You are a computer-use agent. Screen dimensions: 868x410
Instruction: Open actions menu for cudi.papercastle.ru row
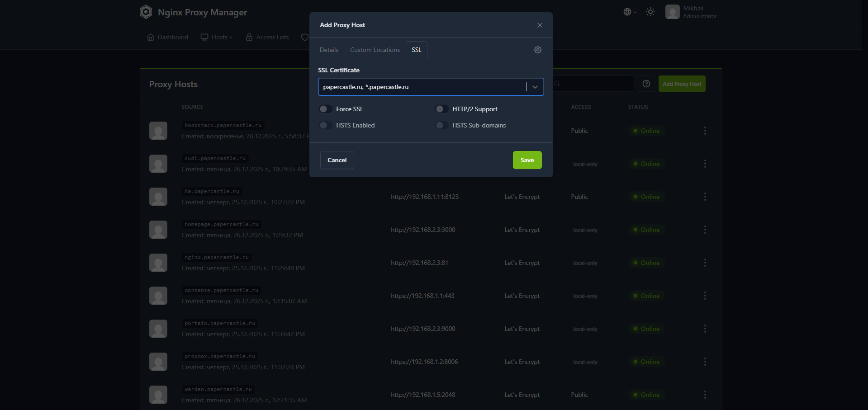[x=705, y=164]
